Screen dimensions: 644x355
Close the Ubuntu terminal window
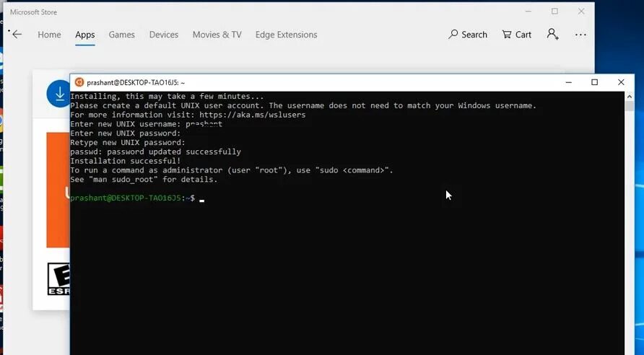click(x=621, y=82)
